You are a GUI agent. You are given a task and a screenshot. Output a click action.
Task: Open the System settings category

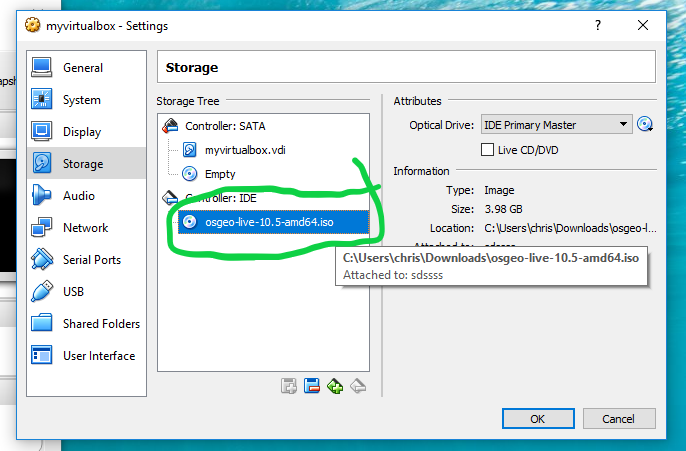86,100
